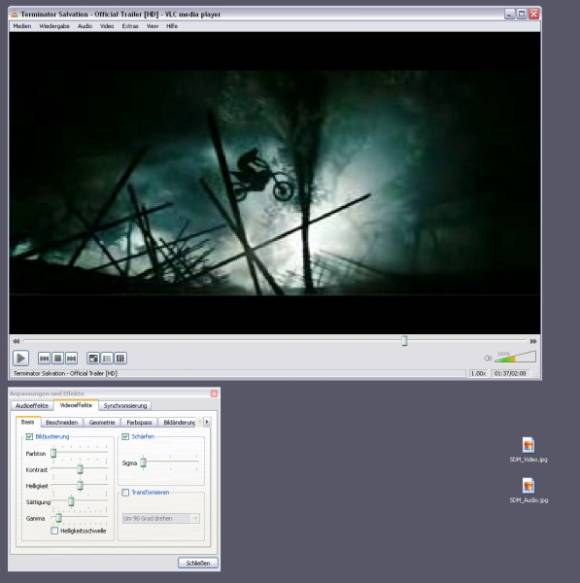Select the Videoeffekte tab

pos(76,405)
